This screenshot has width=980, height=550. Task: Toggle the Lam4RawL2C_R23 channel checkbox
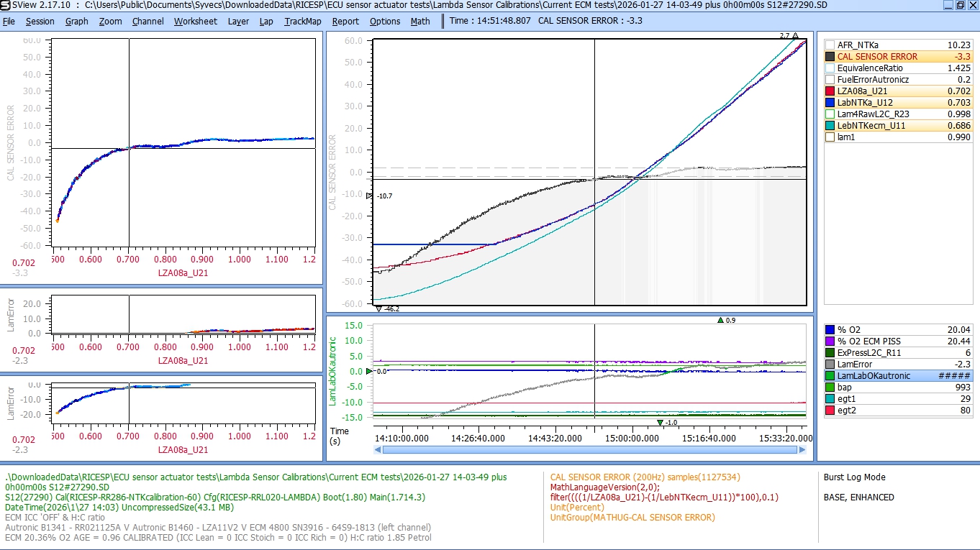click(830, 114)
